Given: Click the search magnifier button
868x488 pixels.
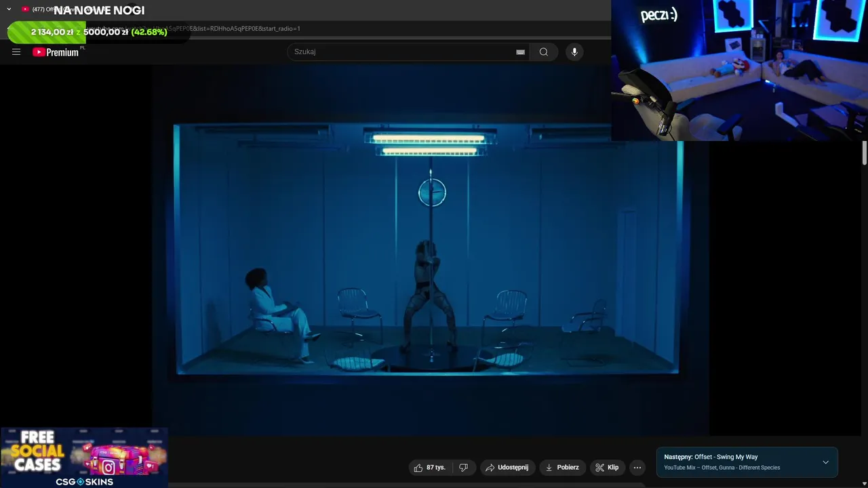Looking at the screenshot, I should click(x=543, y=52).
